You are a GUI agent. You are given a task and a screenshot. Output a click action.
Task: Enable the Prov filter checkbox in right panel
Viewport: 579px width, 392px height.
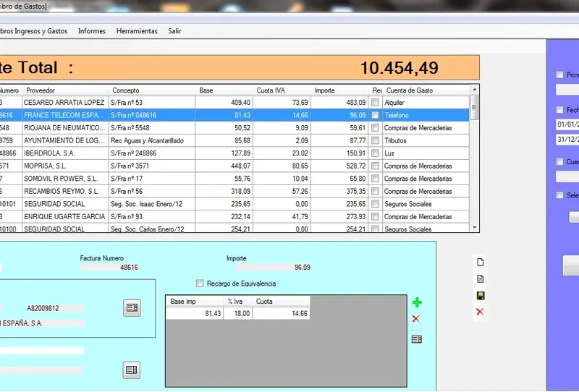[x=559, y=75]
